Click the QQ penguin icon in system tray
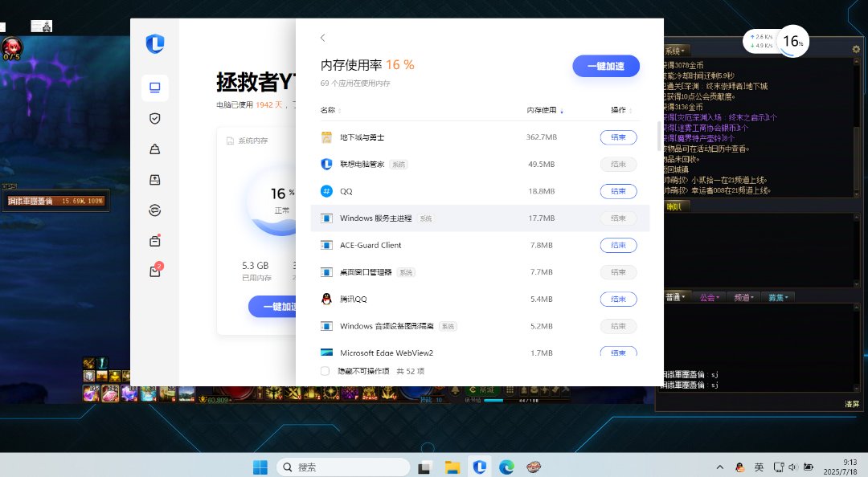868x477 pixels. 740,467
